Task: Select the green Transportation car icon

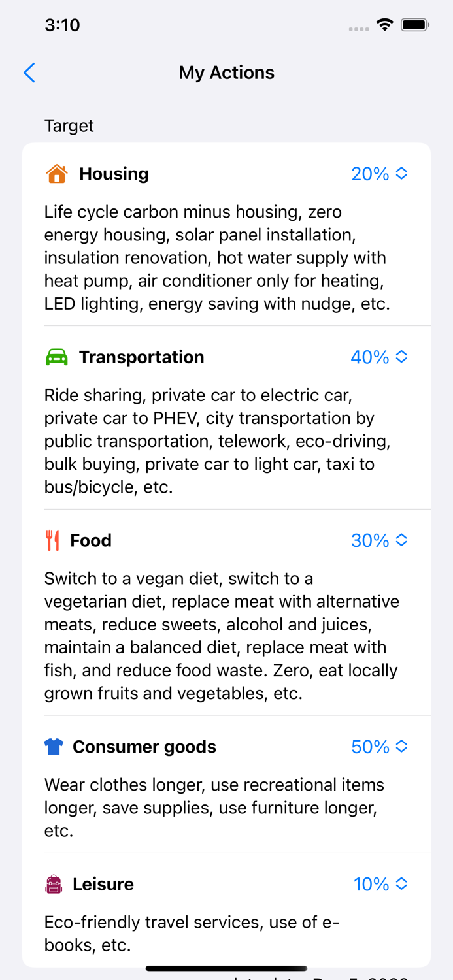Action: click(56, 357)
